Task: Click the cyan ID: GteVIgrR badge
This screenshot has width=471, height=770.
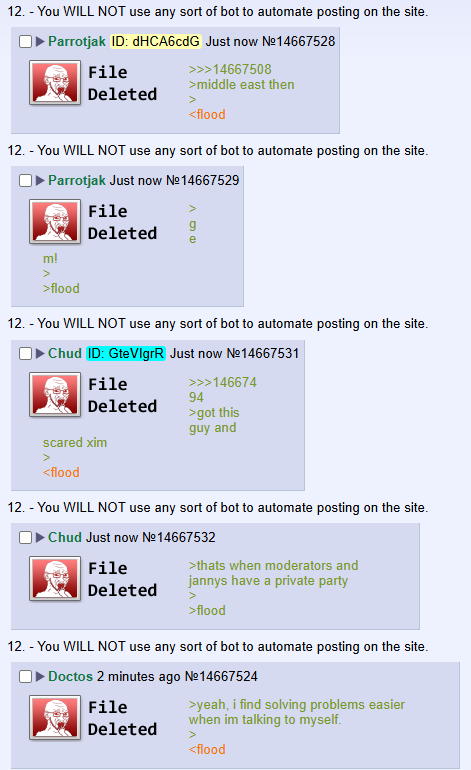Action: coord(126,354)
